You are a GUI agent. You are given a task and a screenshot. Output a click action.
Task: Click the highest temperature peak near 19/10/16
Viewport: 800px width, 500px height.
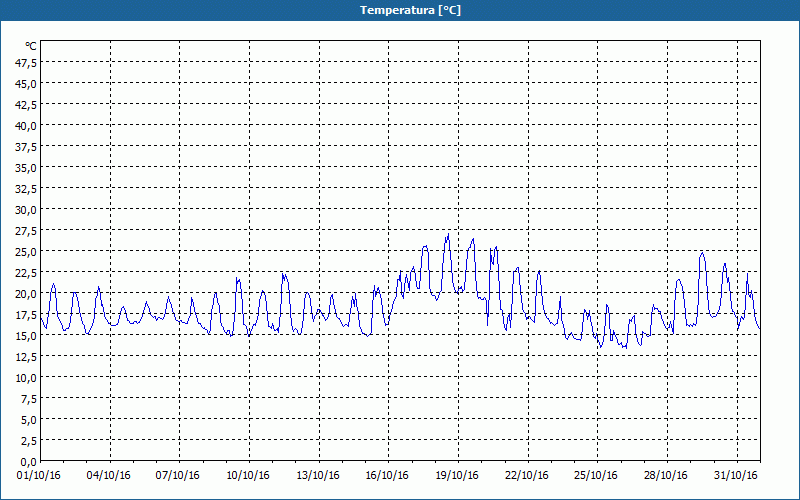(x=448, y=234)
